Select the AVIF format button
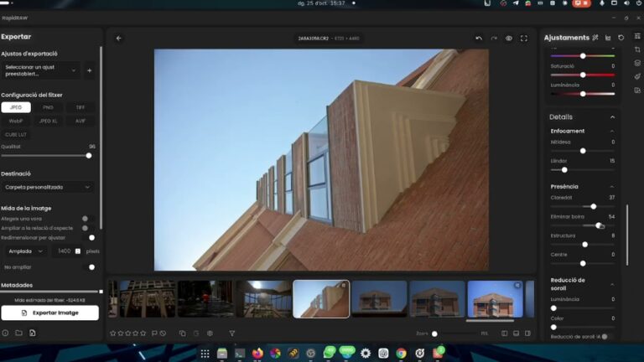Screen dimensions: 644x362 coord(80,121)
